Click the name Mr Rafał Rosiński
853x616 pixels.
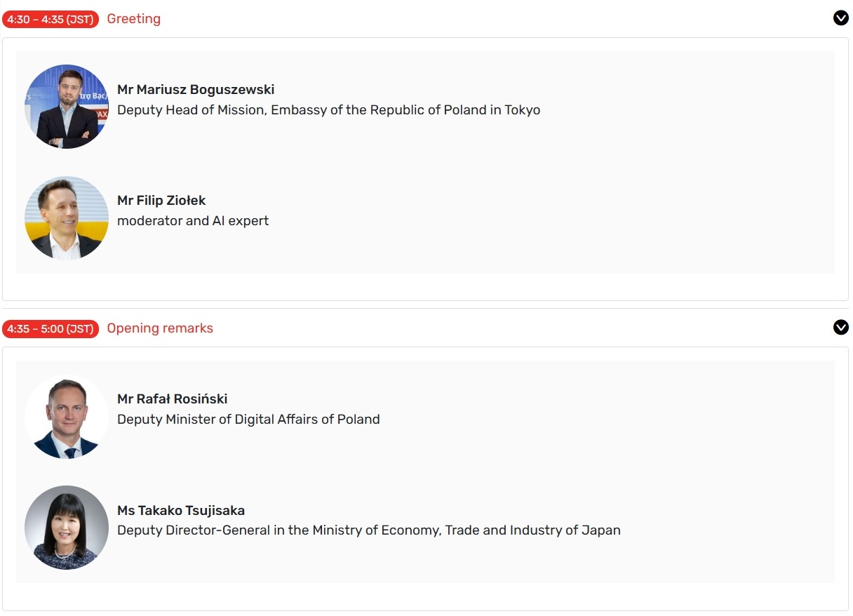click(x=173, y=399)
